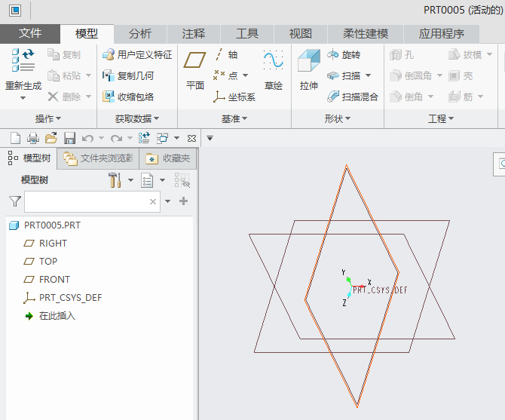The width and height of the screenshot is (505, 420).
Task: Click the 重新生成 (Regenerate) icon
Action: coord(23,63)
